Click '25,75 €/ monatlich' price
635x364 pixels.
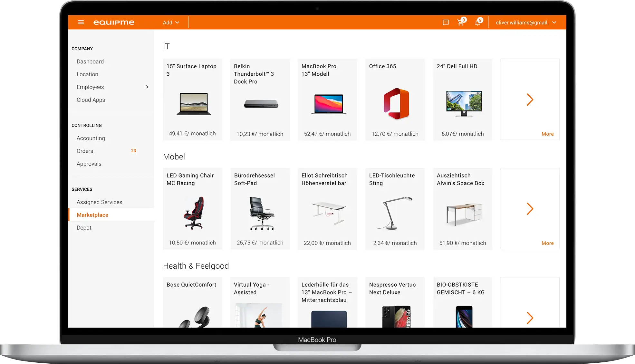click(260, 243)
